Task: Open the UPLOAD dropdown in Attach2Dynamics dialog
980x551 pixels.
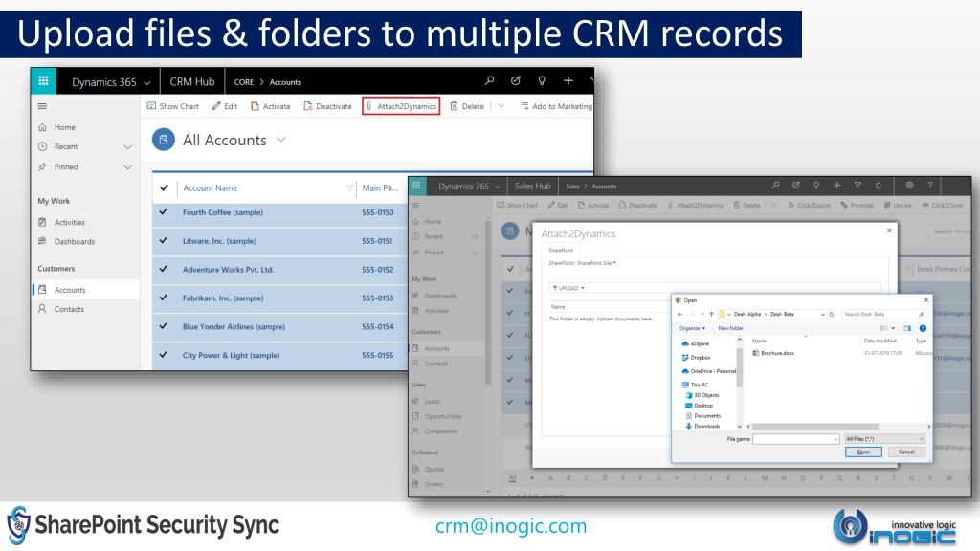Action: 568,288
